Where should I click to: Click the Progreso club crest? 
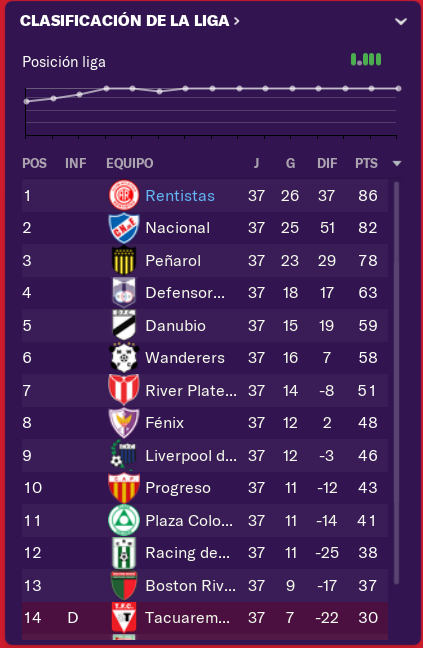(124, 488)
